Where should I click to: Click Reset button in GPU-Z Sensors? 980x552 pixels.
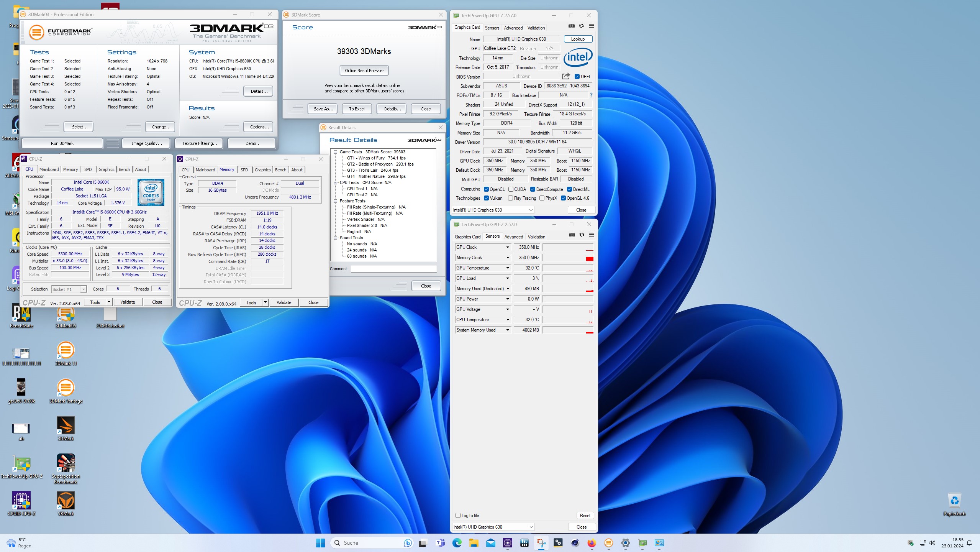[x=585, y=516]
